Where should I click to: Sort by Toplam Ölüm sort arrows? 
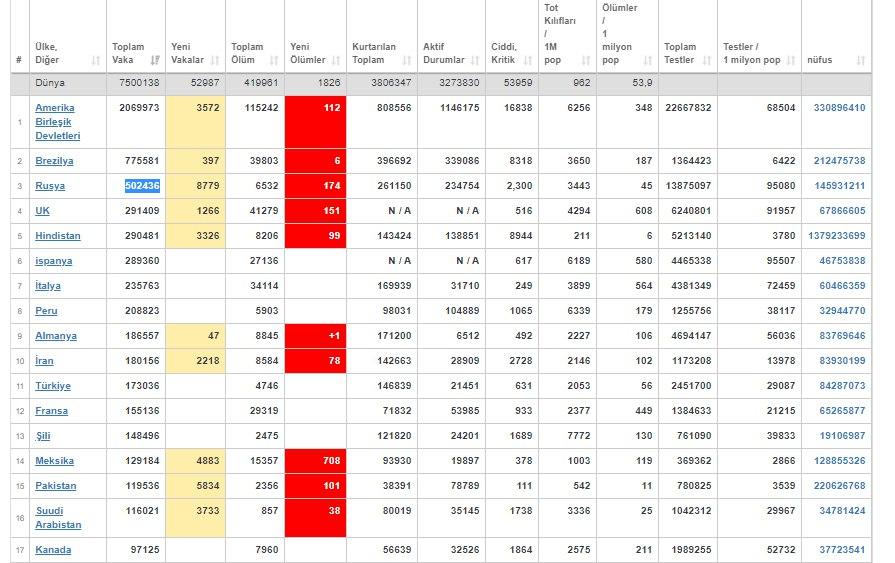click(x=274, y=60)
